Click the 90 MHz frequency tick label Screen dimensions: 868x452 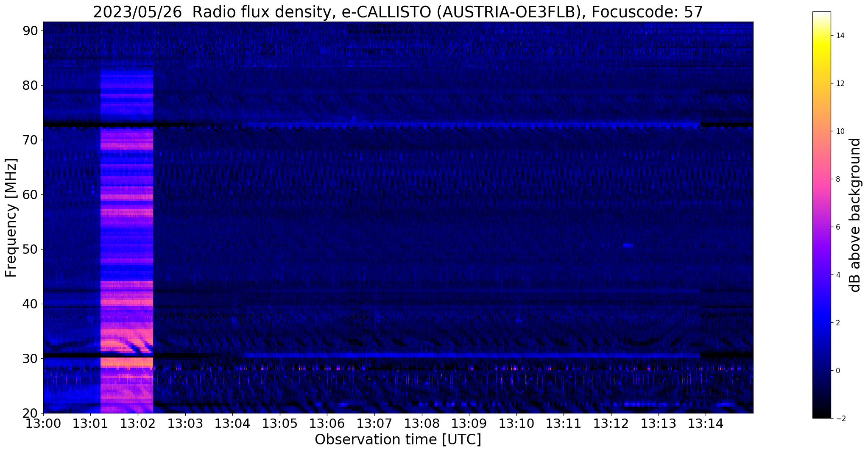30,31
